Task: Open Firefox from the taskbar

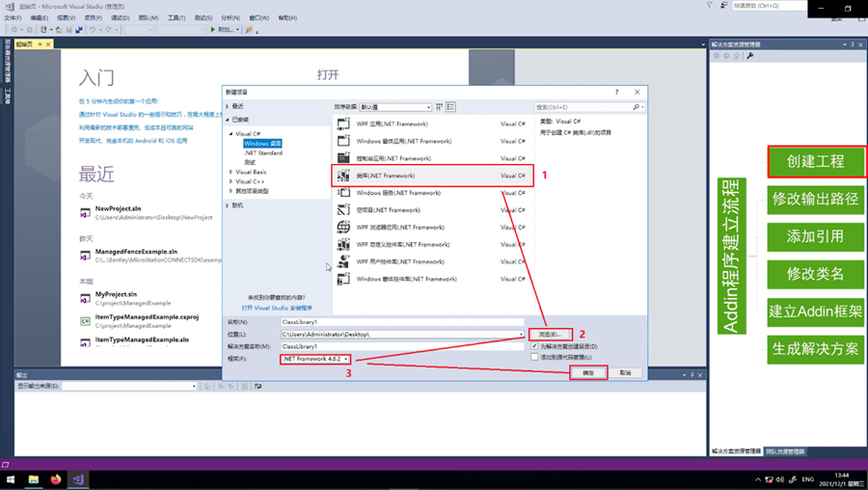Action: tap(55, 479)
